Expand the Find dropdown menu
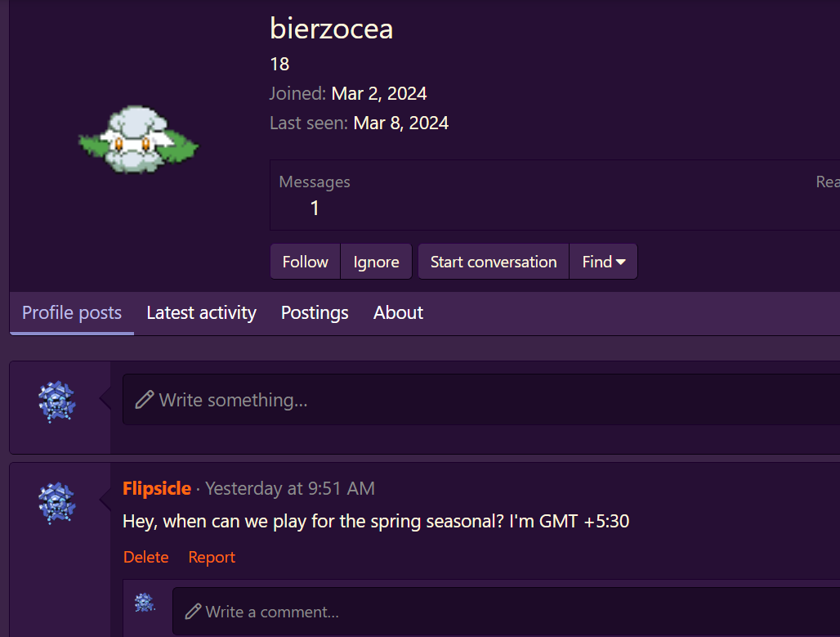Screen dimensions: 840x637 coord(603,262)
